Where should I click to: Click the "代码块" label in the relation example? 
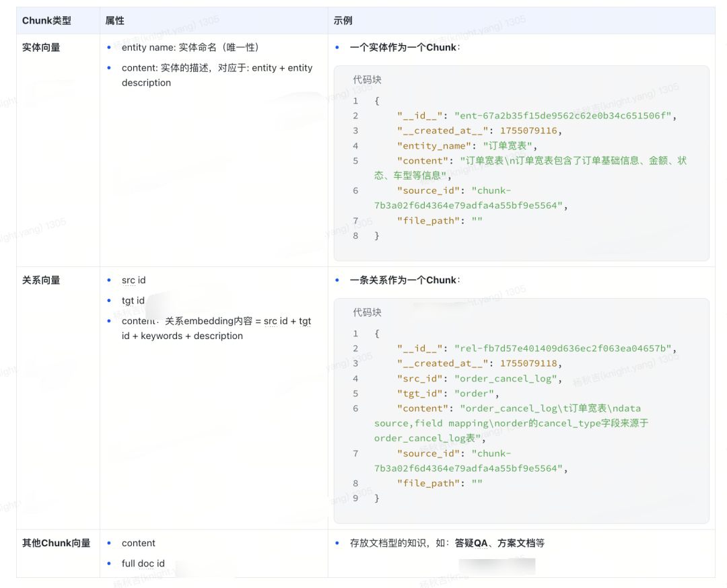coord(367,311)
